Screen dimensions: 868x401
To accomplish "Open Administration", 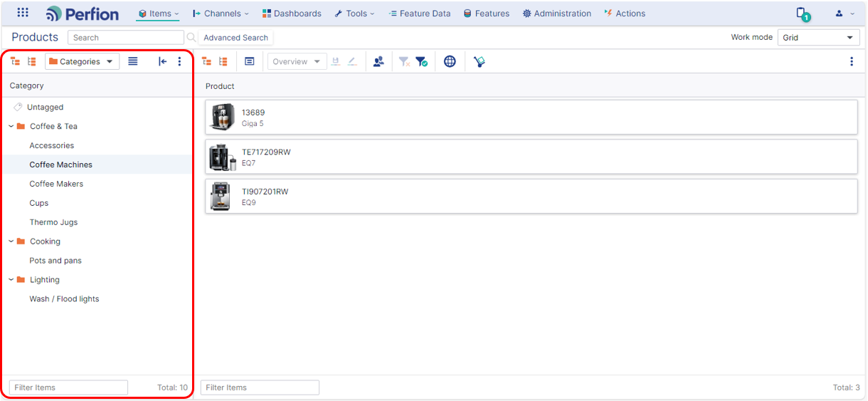I will [x=557, y=14].
